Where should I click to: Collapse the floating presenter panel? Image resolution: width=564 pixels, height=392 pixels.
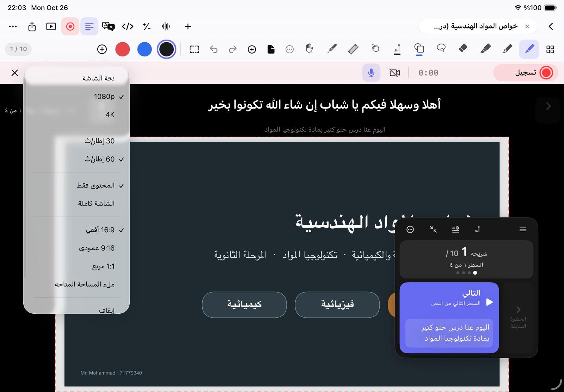click(434, 229)
